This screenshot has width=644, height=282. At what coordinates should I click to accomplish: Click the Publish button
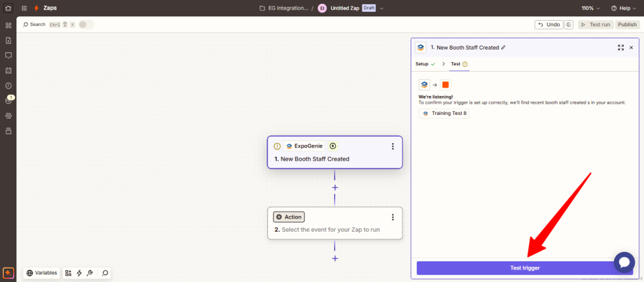pyautogui.click(x=626, y=24)
